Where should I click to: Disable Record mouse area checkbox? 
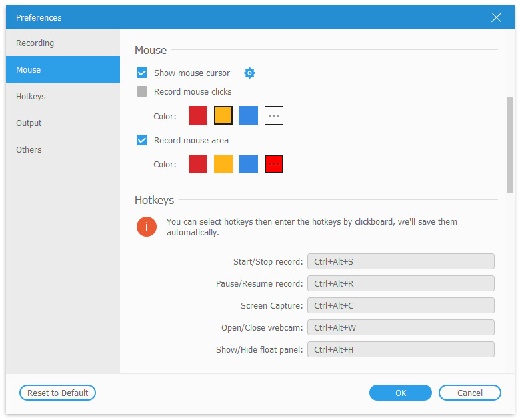pyautogui.click(x=142, y=140)
